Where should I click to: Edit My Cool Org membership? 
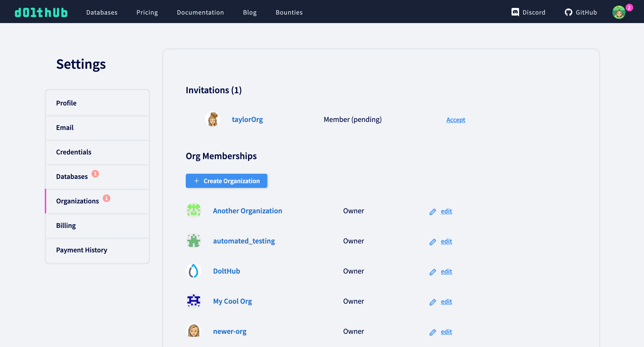pos(446,302)
